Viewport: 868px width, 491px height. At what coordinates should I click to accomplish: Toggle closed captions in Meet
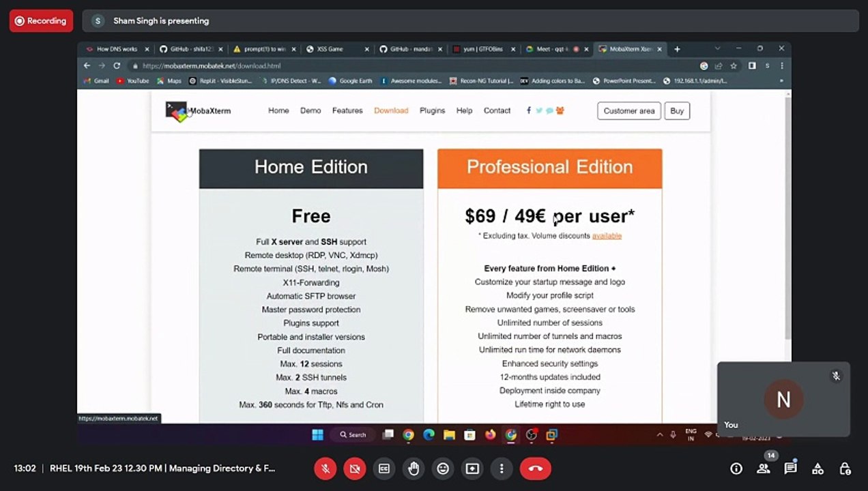(384, 468)
